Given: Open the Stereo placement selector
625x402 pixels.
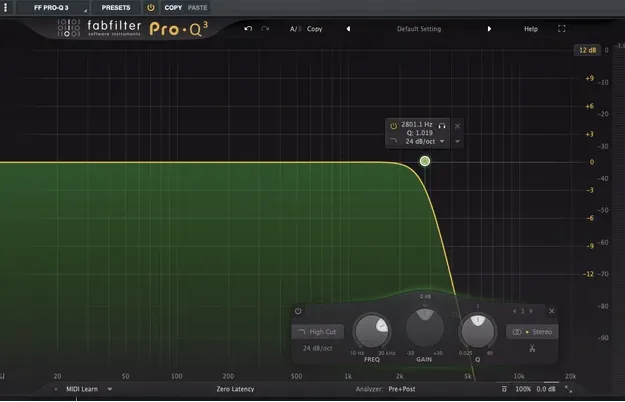Looking at the screenshot, I should pos(532,331).
